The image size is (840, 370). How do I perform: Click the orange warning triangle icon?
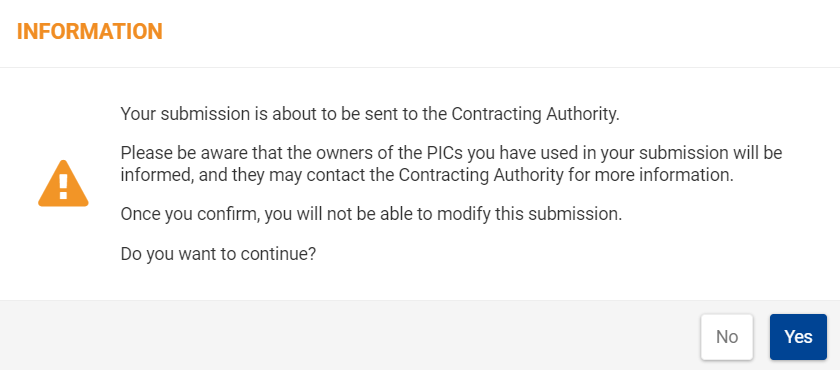coord(63,183)
